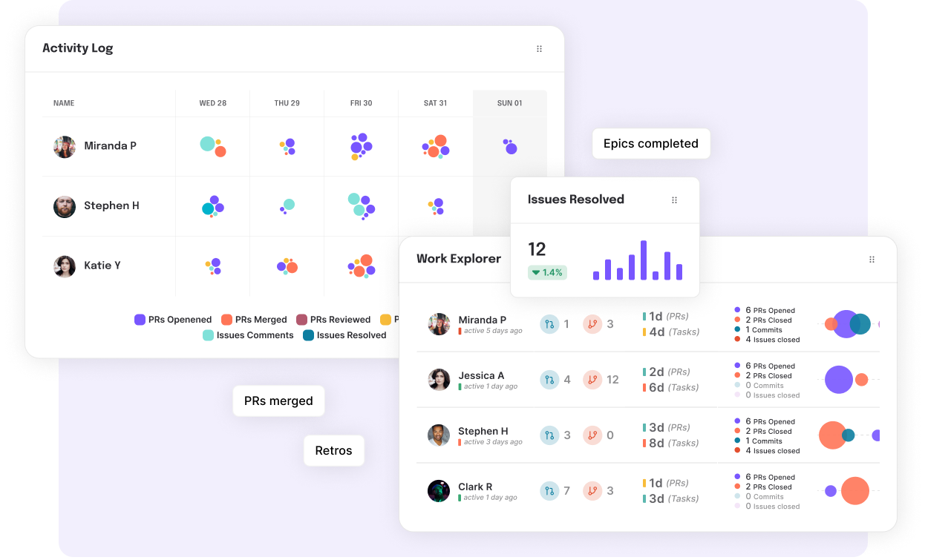This screenshot has width=925, height=560.
Task: Click the Retros tag
Action: 334,451
